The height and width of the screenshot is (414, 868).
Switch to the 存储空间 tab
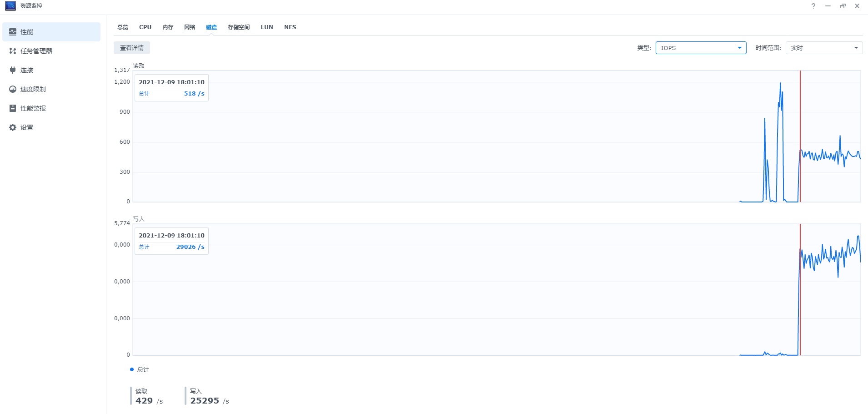coord(239,27)
